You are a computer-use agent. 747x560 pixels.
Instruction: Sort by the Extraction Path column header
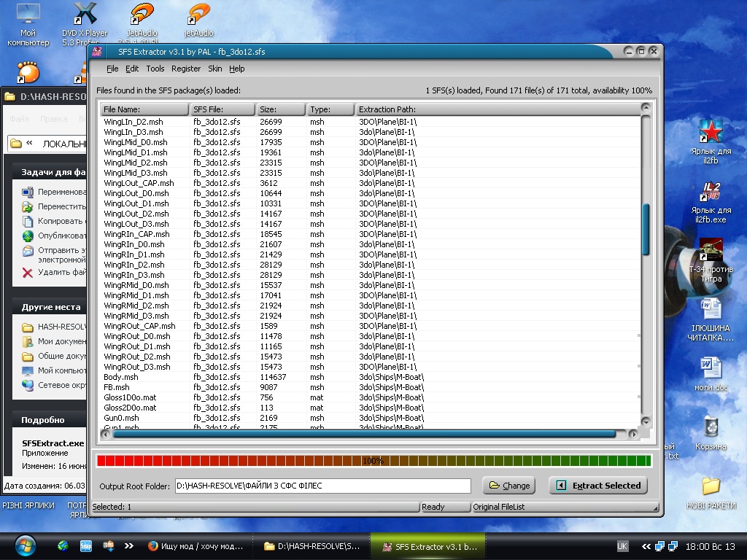pos(498,109)
